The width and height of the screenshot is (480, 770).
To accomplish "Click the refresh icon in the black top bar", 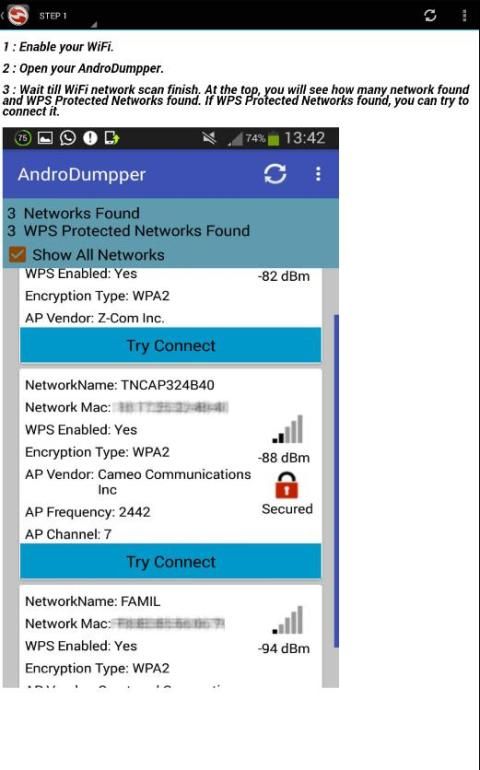I will 430,15.
